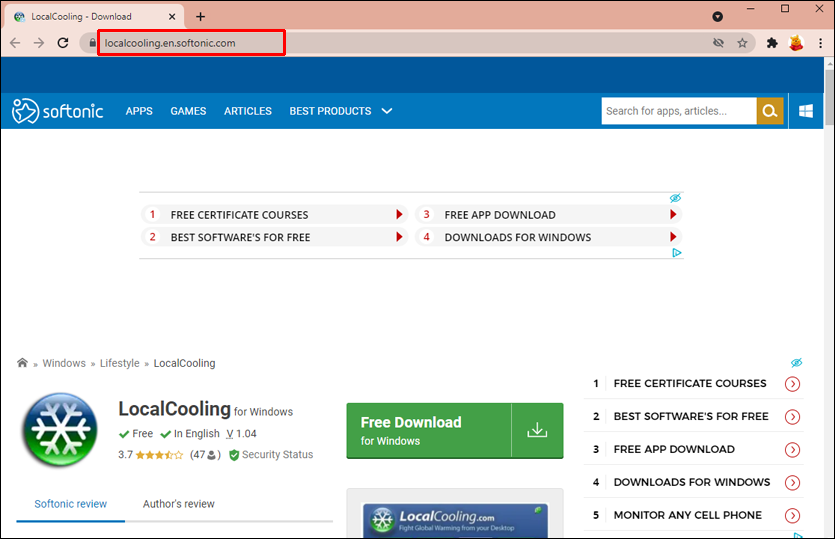Screen dimensions: 835x539
Task: Bookmark this page with the star icon
Action: 742,43
